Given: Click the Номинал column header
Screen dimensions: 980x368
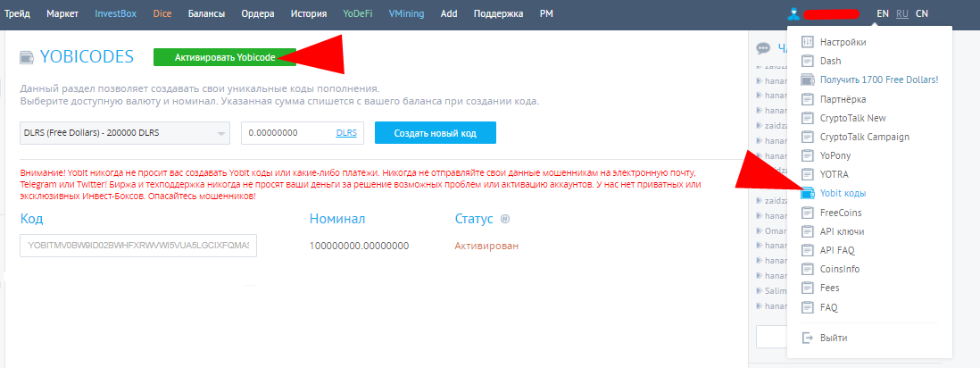Looking at the screenshot, I should click(x=337, y=219).
